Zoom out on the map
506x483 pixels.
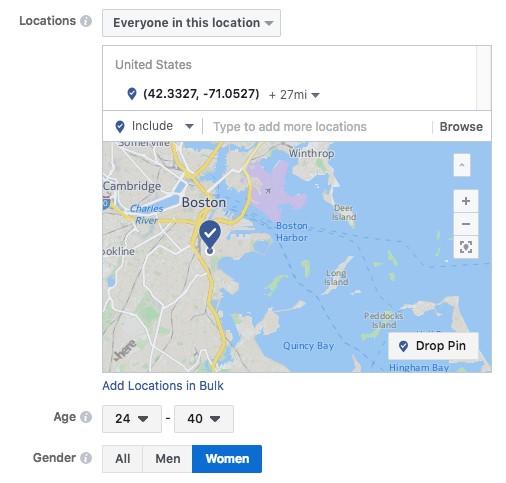[466, 224]
